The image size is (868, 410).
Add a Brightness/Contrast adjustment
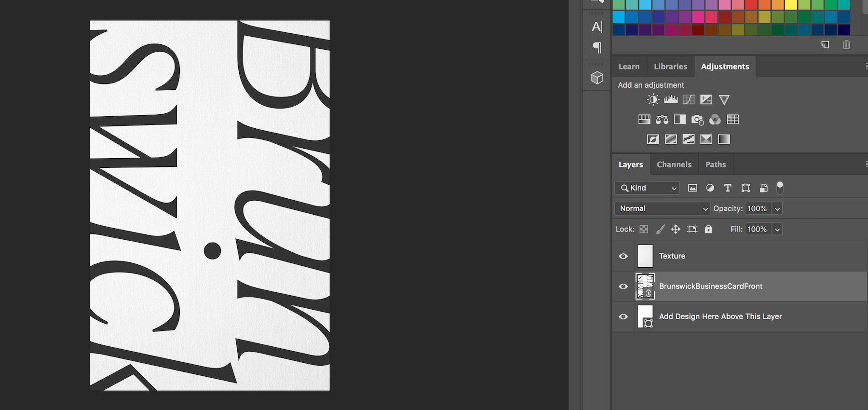coord(653,100)
